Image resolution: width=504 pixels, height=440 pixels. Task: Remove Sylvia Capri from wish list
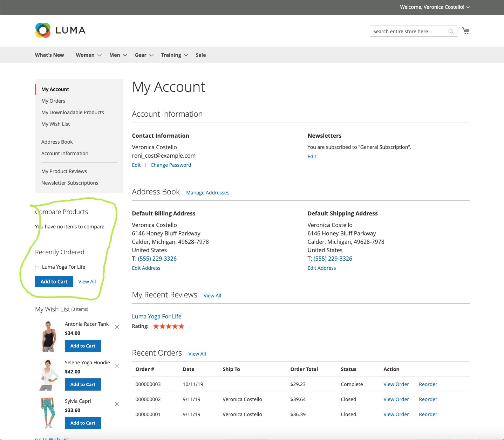tap(117, 404)
